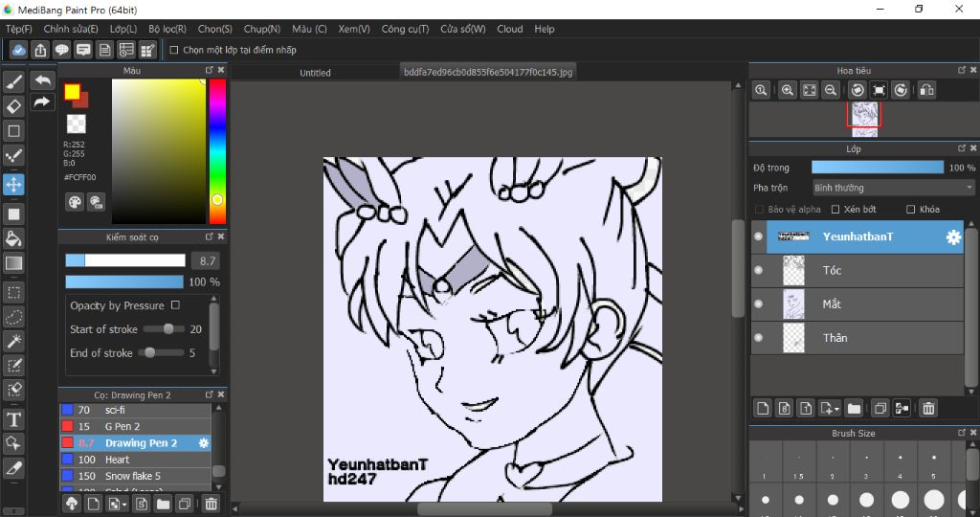Screen dimensions: 980x517
Task: Open Tệp(F) menu
Action: [x=19, y=29]
